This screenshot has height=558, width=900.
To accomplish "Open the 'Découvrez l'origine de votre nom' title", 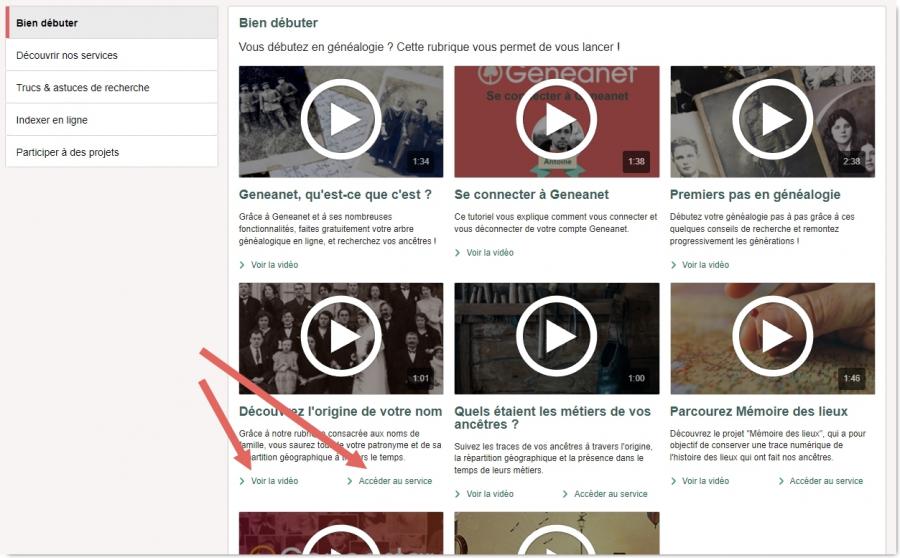I will pos(340,412).
